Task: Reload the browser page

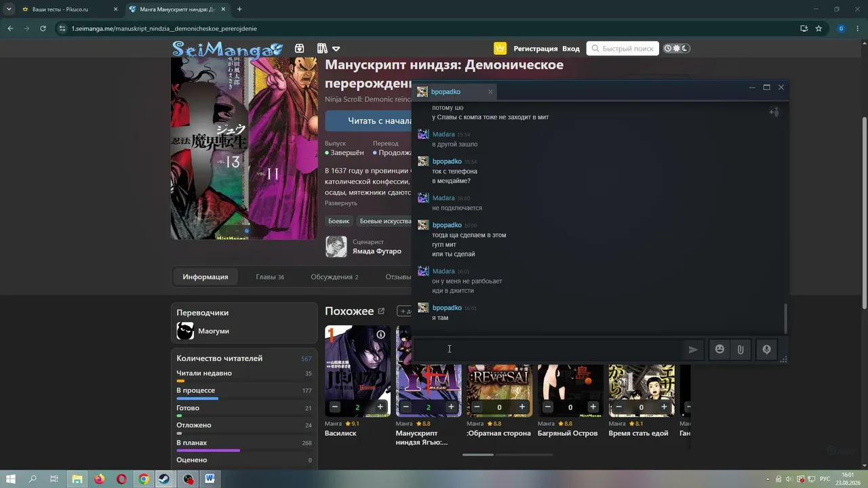Action: point(43,28)
